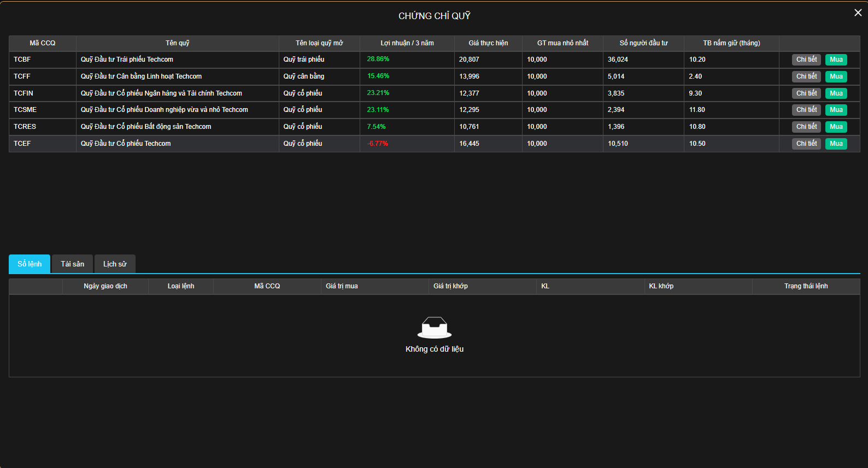Click the Tên quỹ column header
The image size is (868, 468).
tap(178, 43)
